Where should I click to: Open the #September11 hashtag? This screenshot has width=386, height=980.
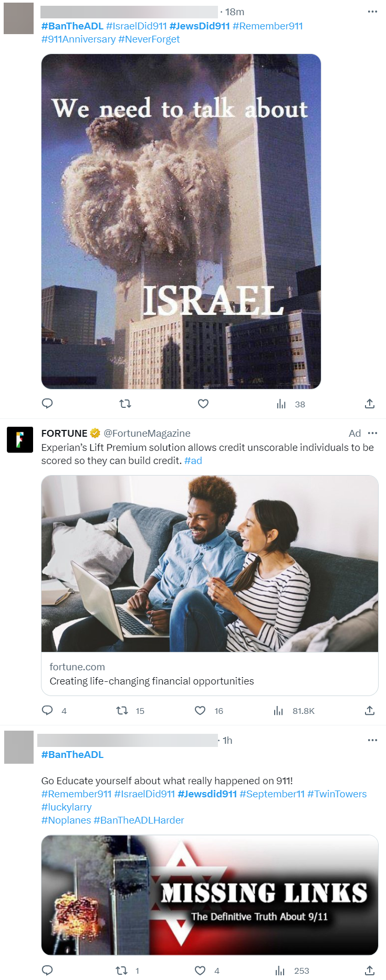pyautogui.click(x=272, y=794)
